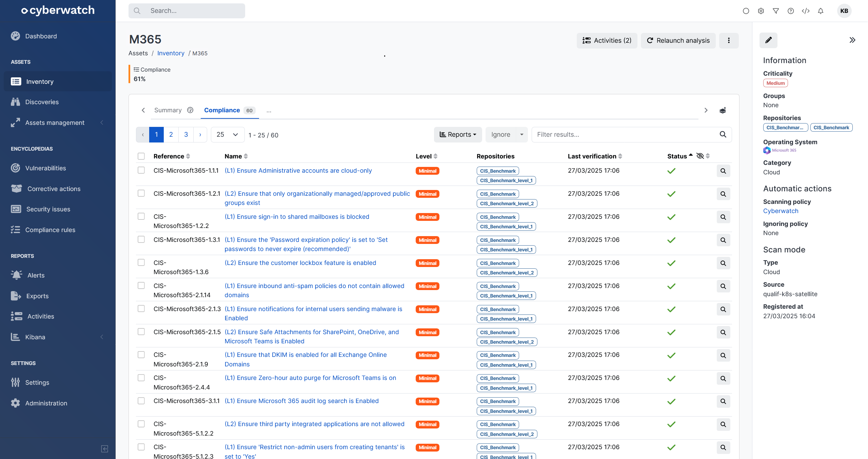This screenshot has width=868, height=459.
Task: Open the Ignore dropdown arrow
Action: (521, 134)
